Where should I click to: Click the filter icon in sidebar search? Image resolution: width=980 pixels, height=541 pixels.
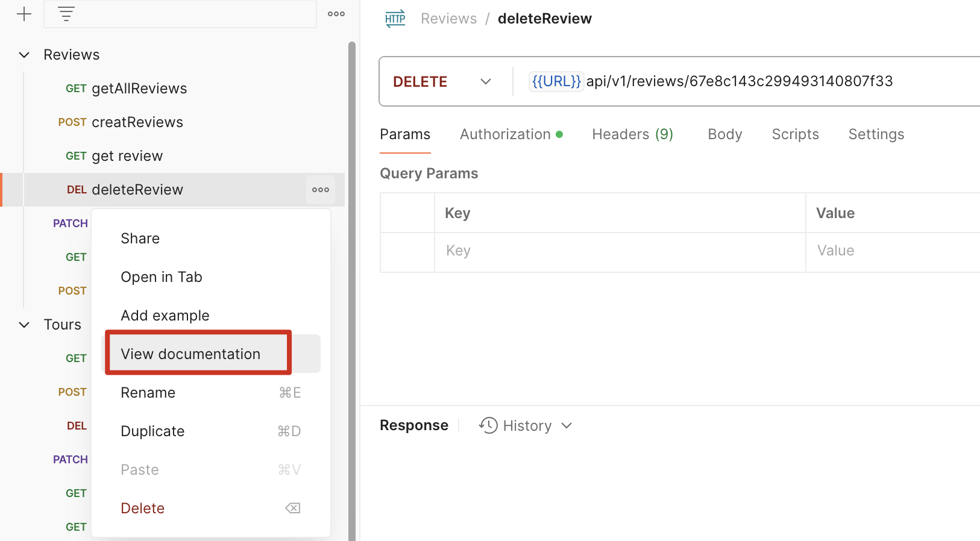coord(66,14)
